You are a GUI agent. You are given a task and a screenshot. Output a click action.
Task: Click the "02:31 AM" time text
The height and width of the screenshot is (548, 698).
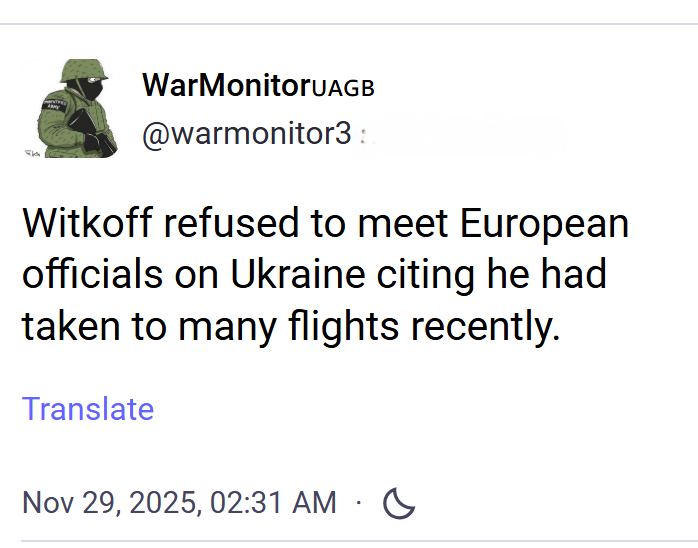pos(272,503)
